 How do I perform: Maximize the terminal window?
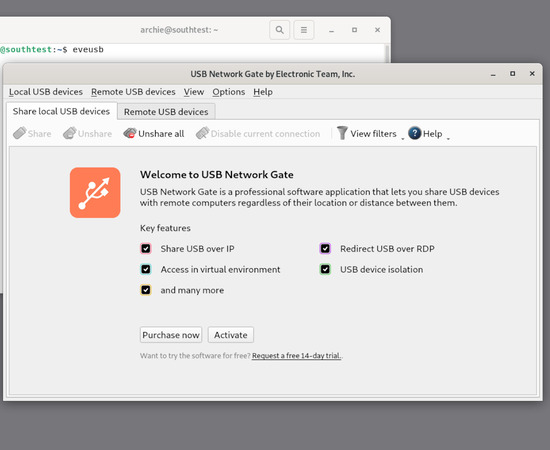(x=354, y=30)
